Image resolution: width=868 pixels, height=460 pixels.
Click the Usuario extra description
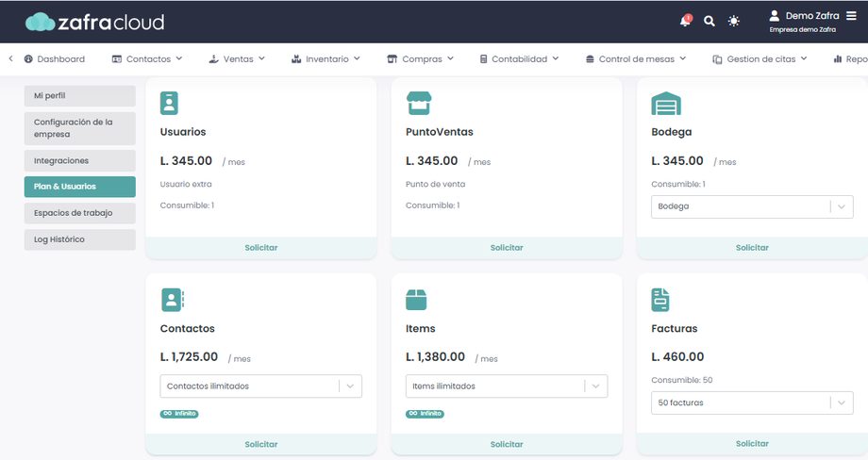pyautogui.click(x=186, y=184)
